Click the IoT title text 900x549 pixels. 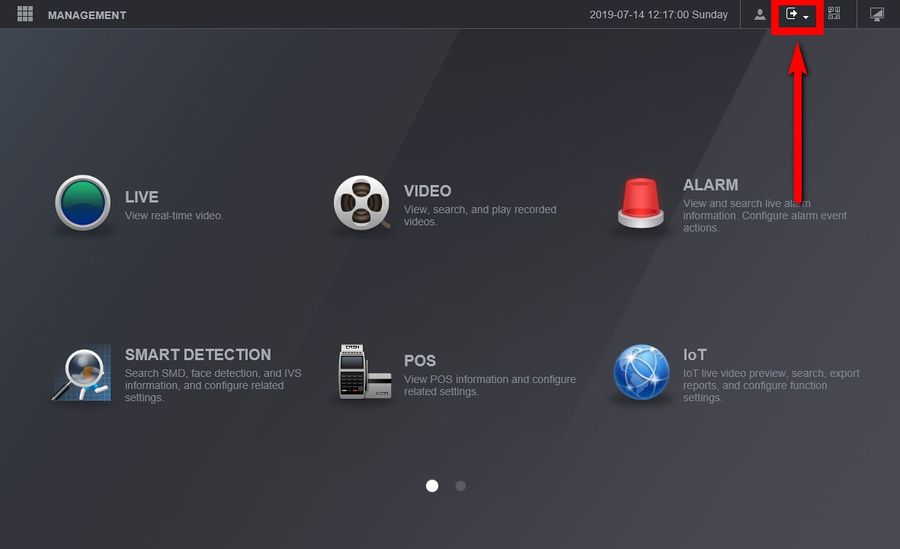(695, 355)
